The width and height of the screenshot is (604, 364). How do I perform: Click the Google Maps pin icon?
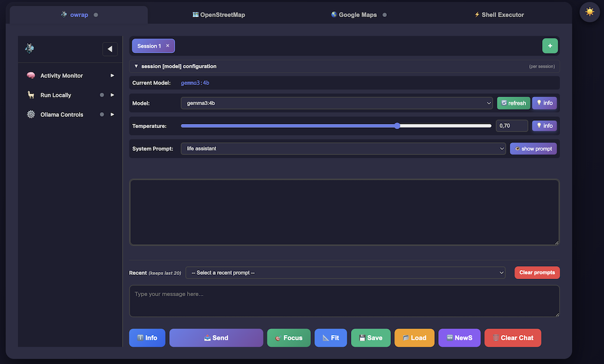(x=334, y=14)
